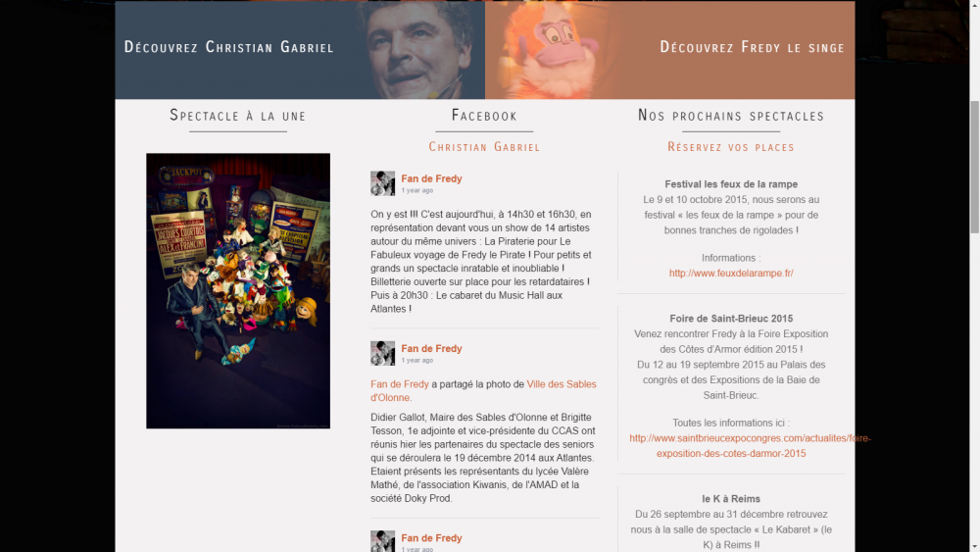The height and width of the screenshot is (552, 980).
Task: Open the Découvrez Christian Gabriel banner
Action: click(300, 49)
